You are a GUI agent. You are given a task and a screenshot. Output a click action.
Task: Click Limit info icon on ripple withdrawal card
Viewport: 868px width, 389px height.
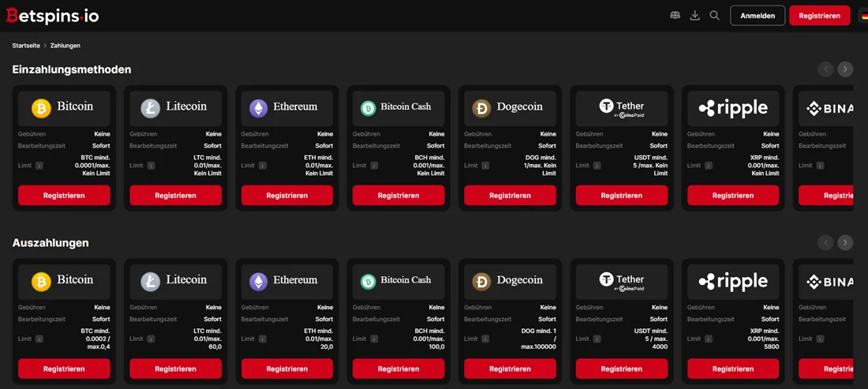pos(709,339)
